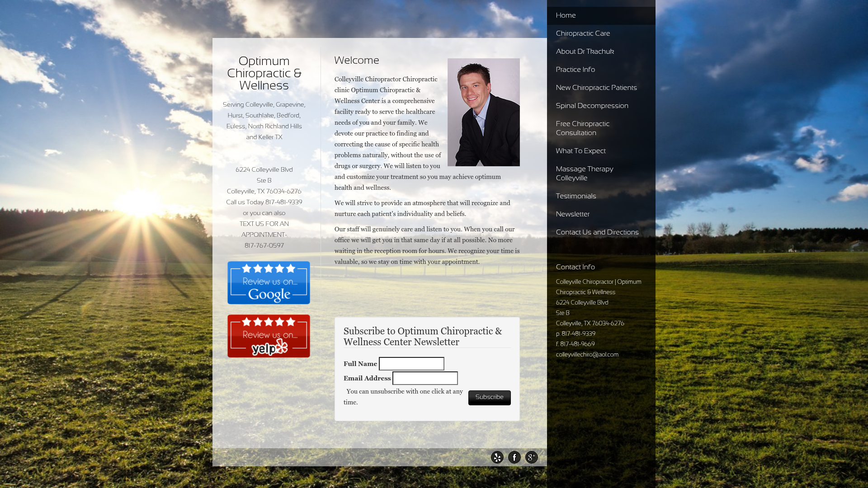The width and height of the screenshot is (868, 488).
Task: Click the Email Address text box
Action: (x=425, y=378)
